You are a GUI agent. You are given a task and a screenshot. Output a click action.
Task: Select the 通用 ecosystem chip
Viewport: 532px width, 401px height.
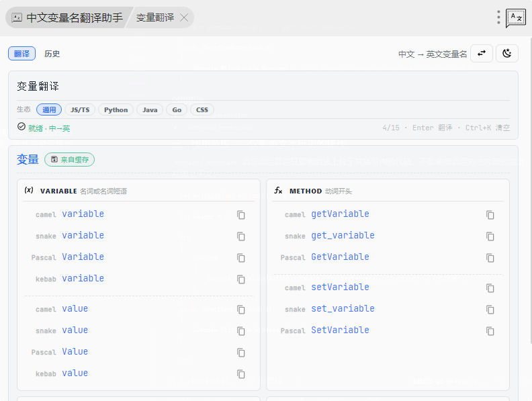click(x=49, y=109)
